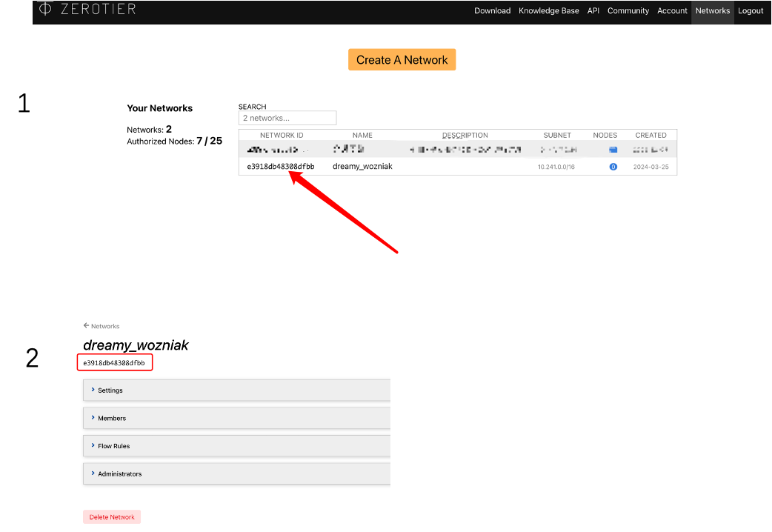The image size is (772, 532).
Task: Expand the Settings section
Action: point(236,390)
